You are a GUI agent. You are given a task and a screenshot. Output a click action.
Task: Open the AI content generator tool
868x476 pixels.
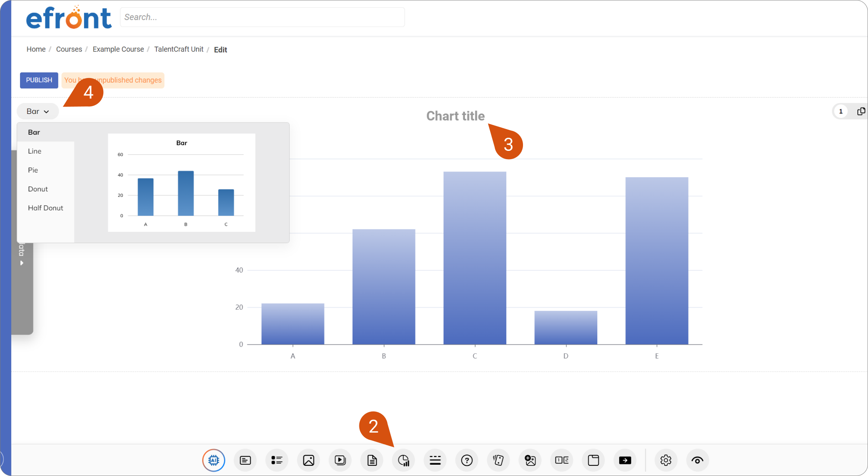[213, 460]
